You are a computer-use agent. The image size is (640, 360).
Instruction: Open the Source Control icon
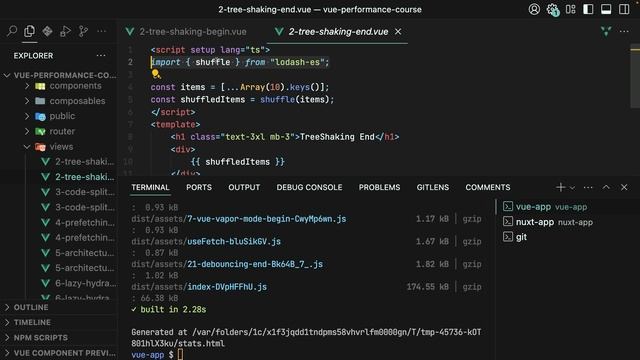83,31
